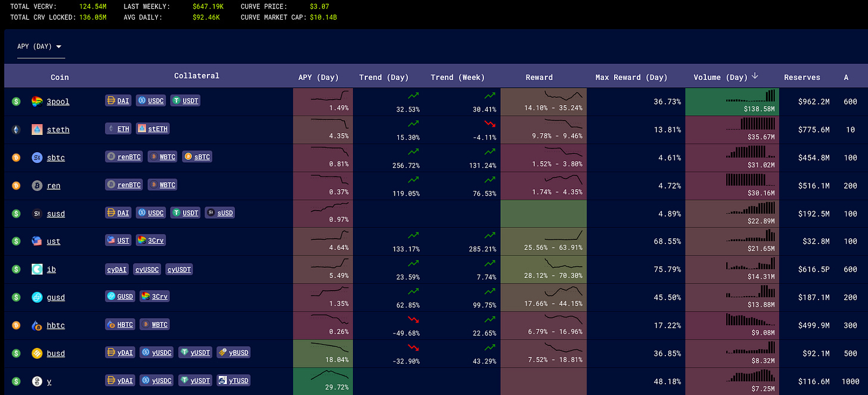Click the Curve Market Cap value $10.14B
868x395 pixels.
pyautogui.click(x=323, y=17)
